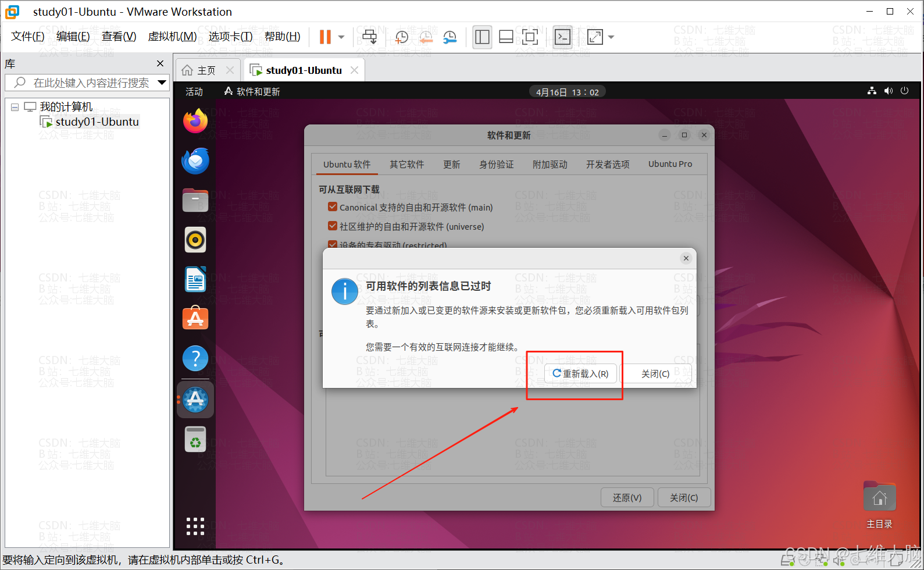This screenshot has width=924, height=570.
Task: Open the Trash from the dock
Action: coord(195,439)
